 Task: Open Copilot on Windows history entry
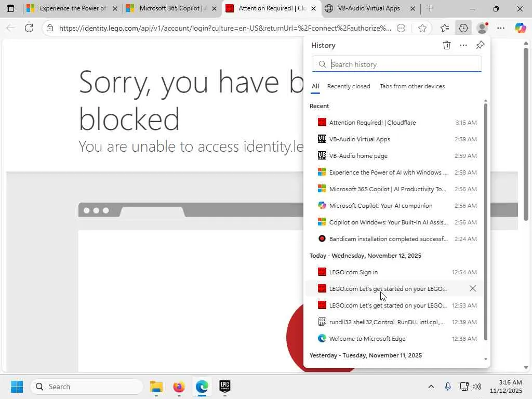(x=394, y=222)
